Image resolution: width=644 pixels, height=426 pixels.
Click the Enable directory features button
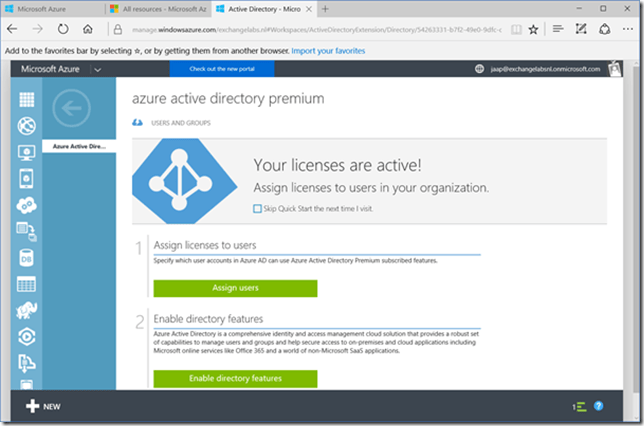point(235,378)
